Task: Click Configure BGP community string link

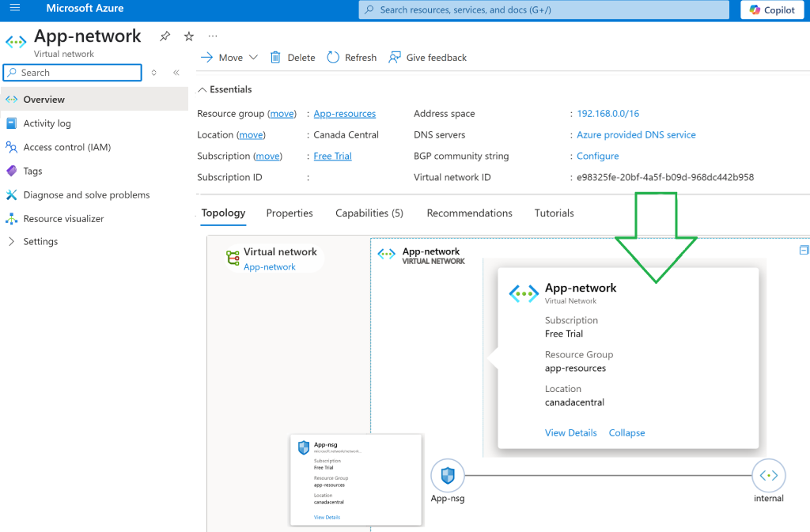Action: click(598, 156)
